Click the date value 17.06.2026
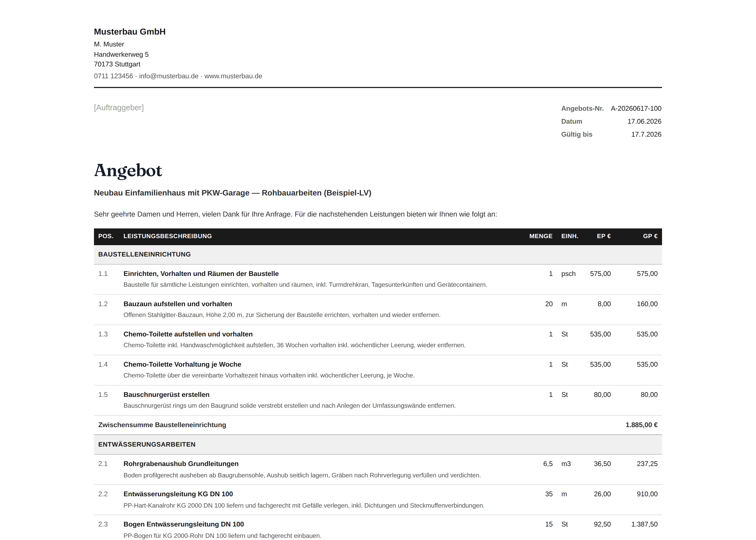The image size is (756, 540). coord(644,122)
